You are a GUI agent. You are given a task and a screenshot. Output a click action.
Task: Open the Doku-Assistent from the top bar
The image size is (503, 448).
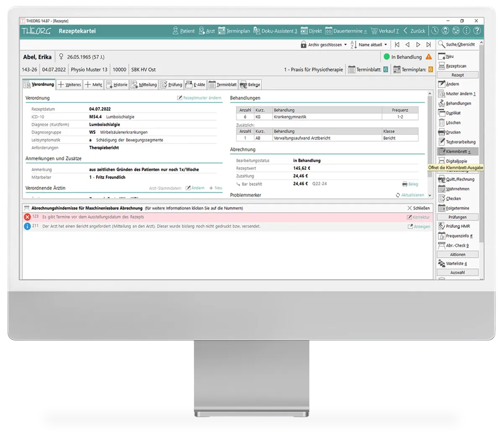275,31
